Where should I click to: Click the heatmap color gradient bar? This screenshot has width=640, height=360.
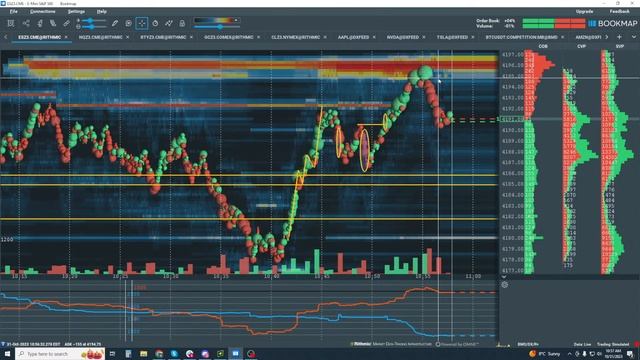[x=214, y=20]
